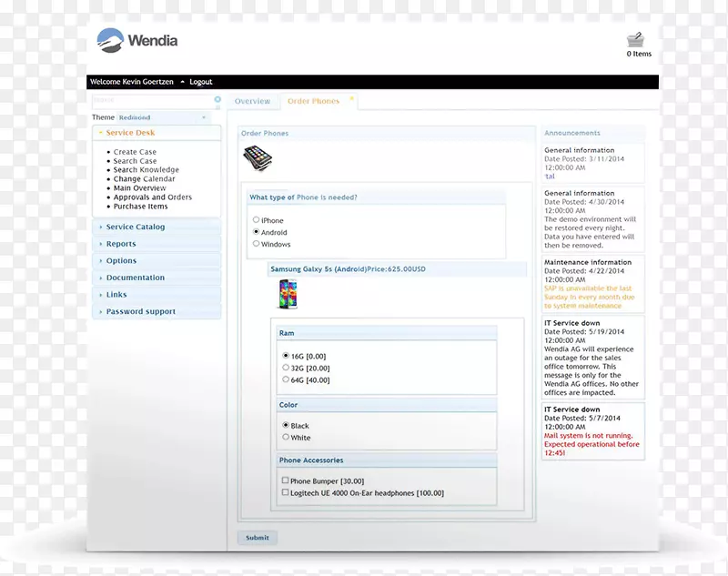
Task: Switch to the Overview tab
Action: click(x=252, y=101)
